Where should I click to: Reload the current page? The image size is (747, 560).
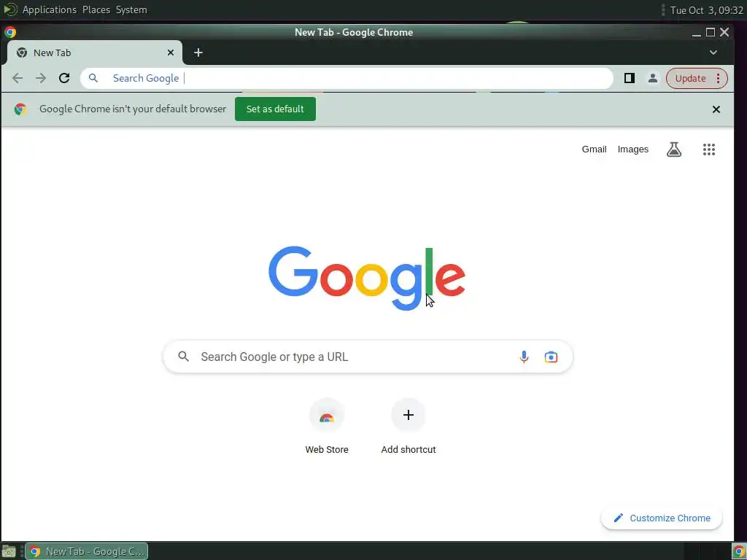(64, 78)
